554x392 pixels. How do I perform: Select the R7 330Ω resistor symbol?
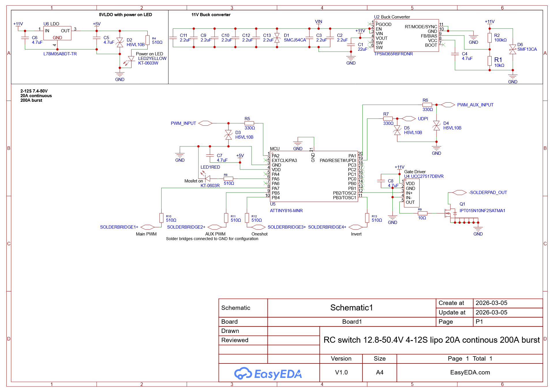pyautogui.click(x=388, y=118)
